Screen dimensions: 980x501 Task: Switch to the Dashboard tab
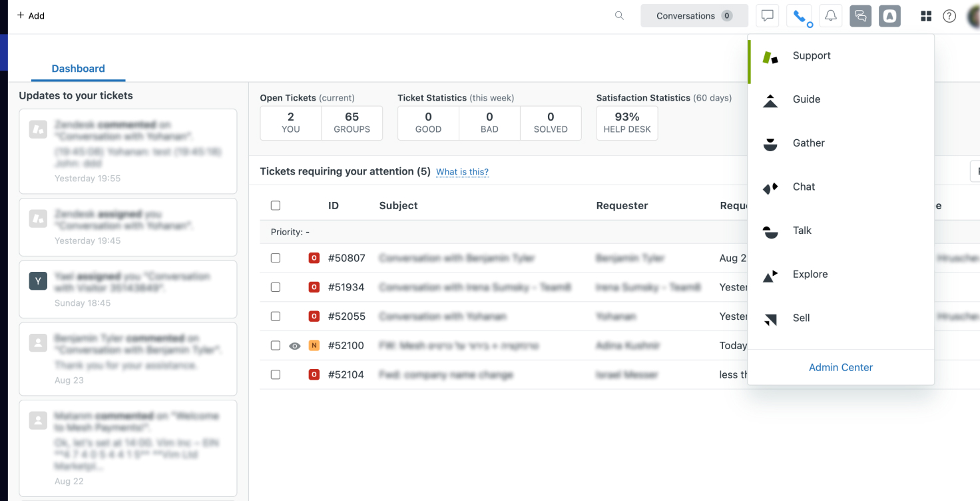pyautogui.click(x=78, y=69)
